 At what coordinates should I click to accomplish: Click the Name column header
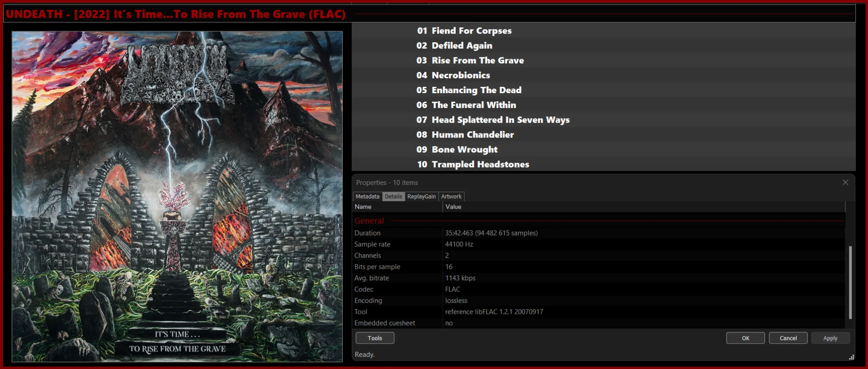click(397, 207)
